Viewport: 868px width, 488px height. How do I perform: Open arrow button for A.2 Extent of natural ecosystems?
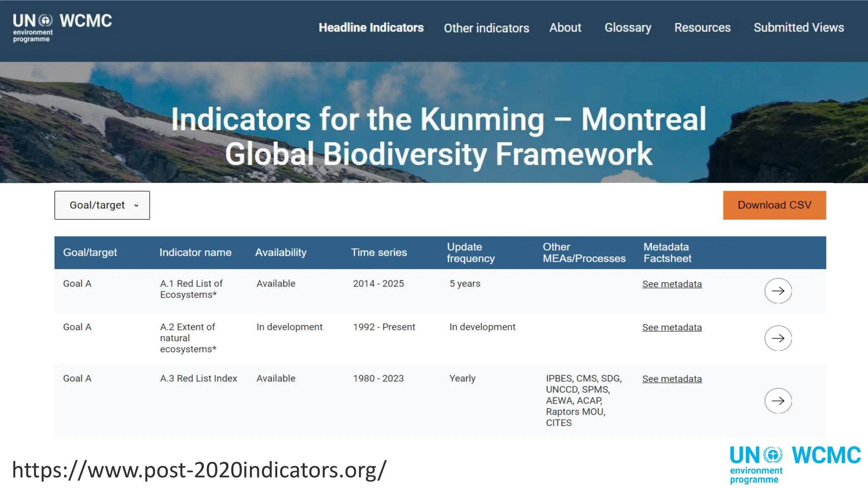[778, 338]
